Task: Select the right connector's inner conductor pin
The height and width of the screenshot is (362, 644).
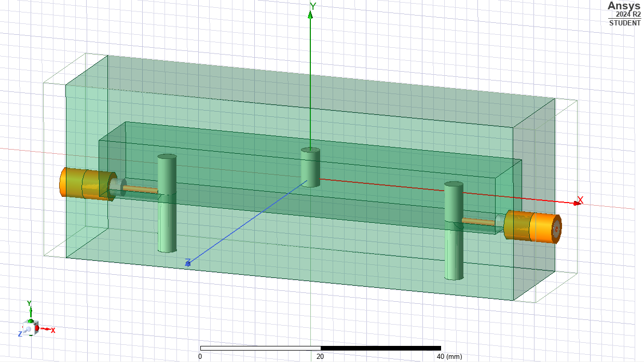Action: (478, 222)
